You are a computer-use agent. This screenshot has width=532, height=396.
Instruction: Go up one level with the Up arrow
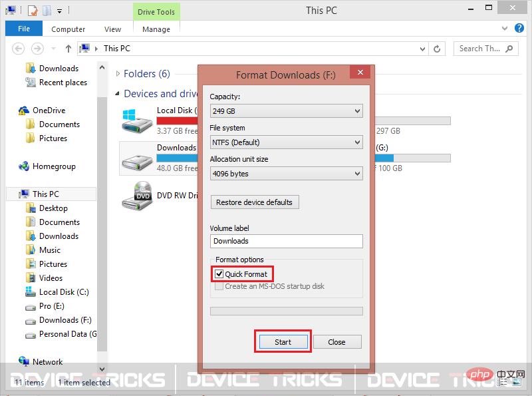[68, 49]
